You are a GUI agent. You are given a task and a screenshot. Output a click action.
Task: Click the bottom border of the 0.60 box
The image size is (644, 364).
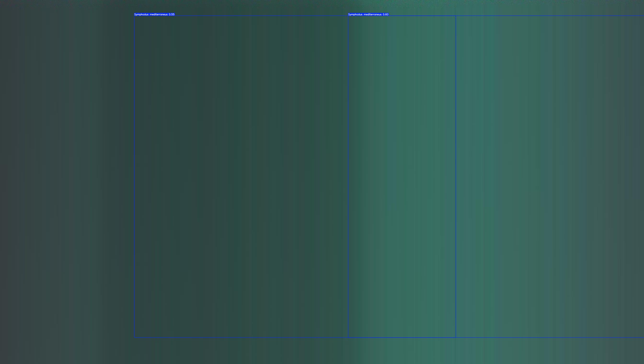click(x=550, y=337)
